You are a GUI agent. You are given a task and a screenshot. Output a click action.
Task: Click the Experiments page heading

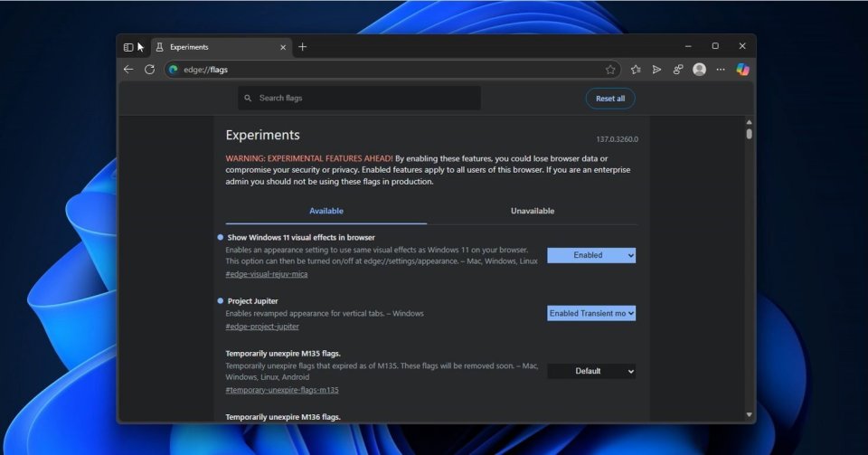pos(262,135)
